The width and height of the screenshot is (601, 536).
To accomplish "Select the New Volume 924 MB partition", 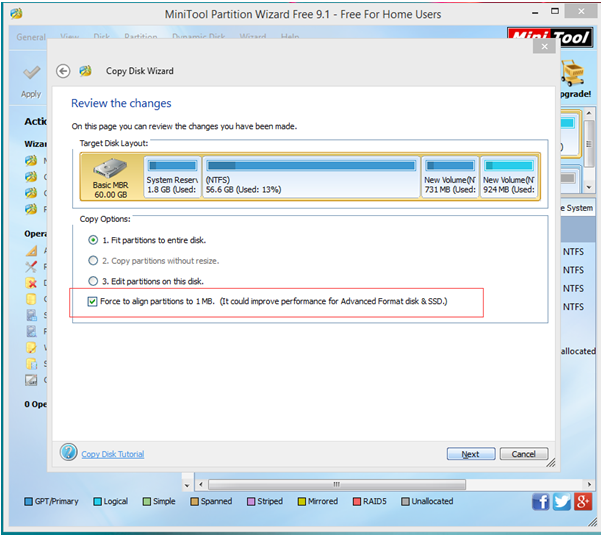I will [x=509, y=177].
